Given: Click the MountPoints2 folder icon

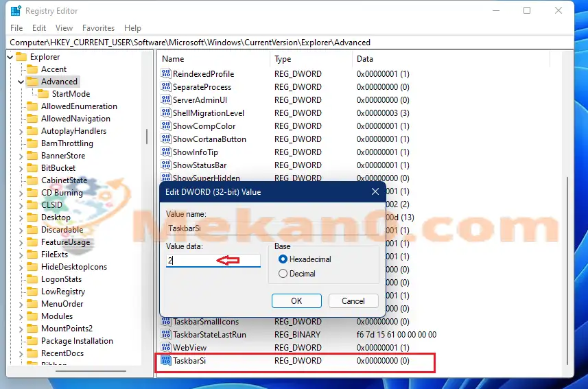Looking at the screenshot, I should [32, 329].
